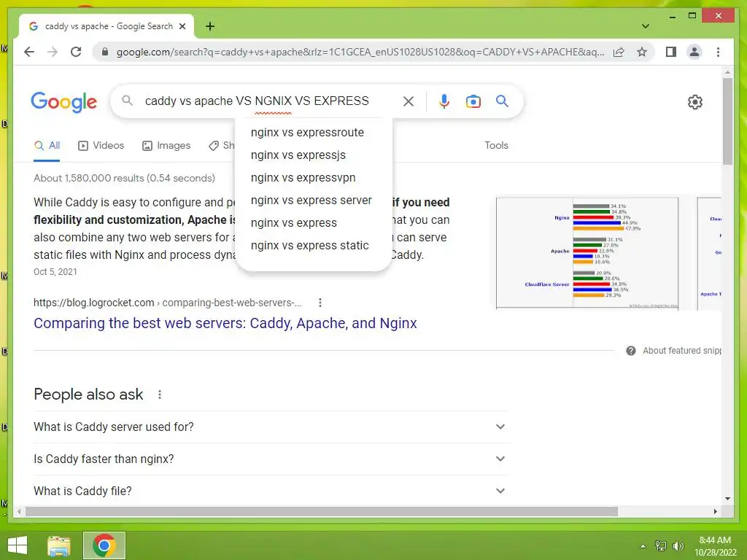
Task: Submit search with blue magnifier icon
Action: pyautogui.click(x=502, y=101)
